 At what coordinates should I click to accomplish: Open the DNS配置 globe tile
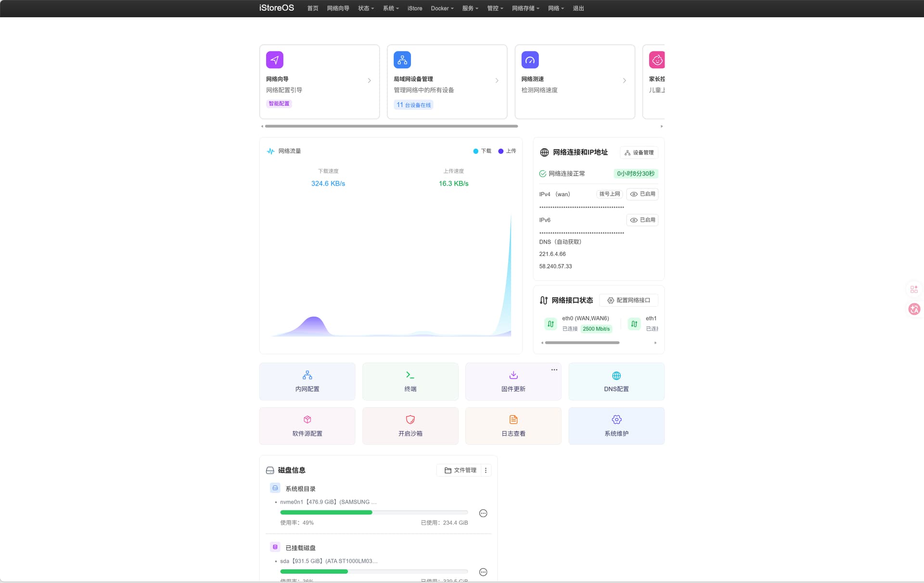pos(616,381)
